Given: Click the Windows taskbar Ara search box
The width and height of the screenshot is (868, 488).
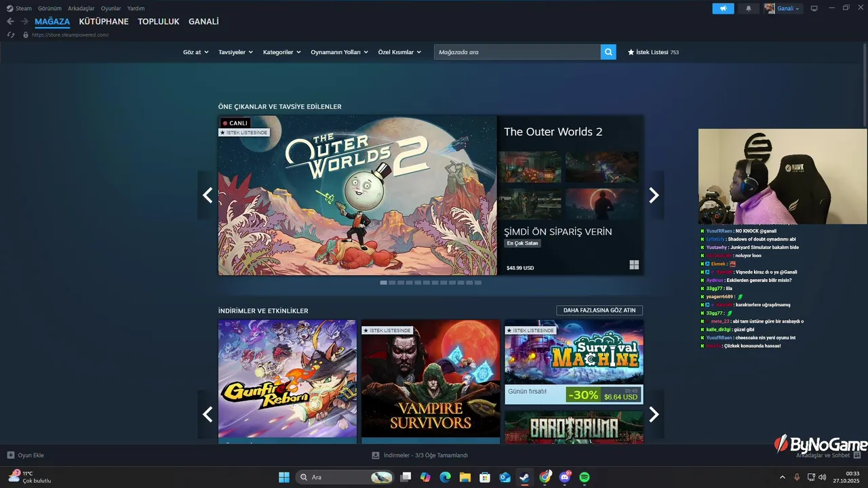Looking at the screenshot, I should pos(344,477).
